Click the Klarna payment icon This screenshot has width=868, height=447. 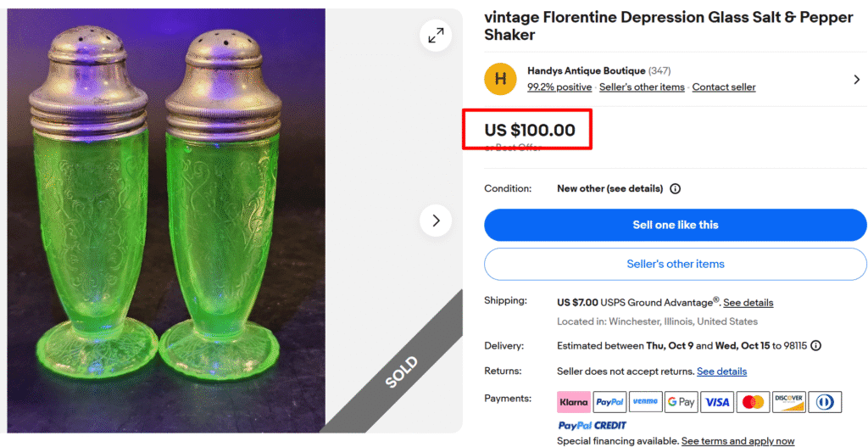coord(574,402)
